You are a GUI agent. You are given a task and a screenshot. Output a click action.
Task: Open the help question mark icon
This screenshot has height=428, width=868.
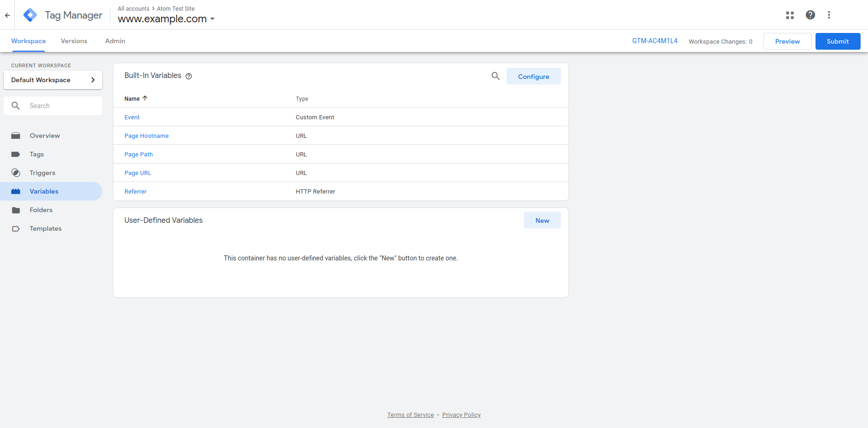pos(810,15)
